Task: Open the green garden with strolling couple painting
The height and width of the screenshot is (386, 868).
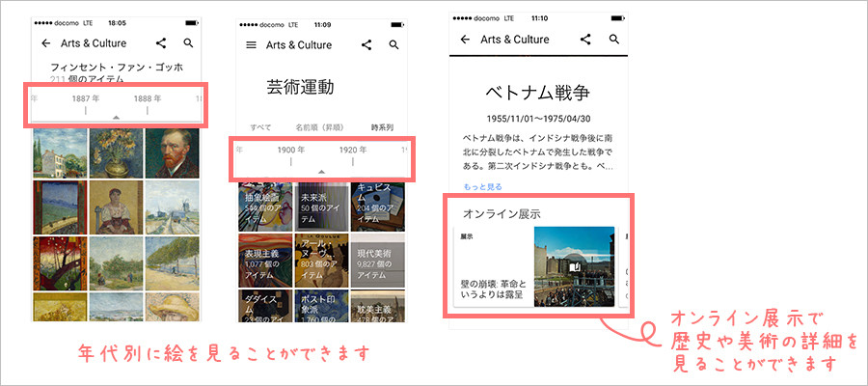Action: tap(116, 263)
